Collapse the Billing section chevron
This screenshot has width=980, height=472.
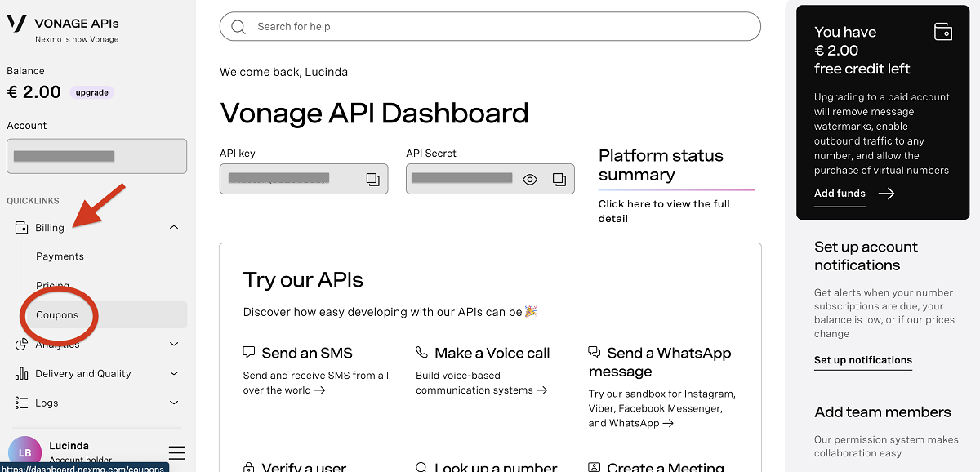point(174,228)
